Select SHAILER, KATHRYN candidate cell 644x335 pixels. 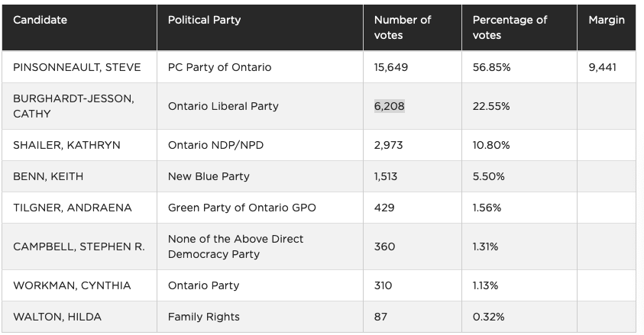pyautogui.click(x=66, y=145)
